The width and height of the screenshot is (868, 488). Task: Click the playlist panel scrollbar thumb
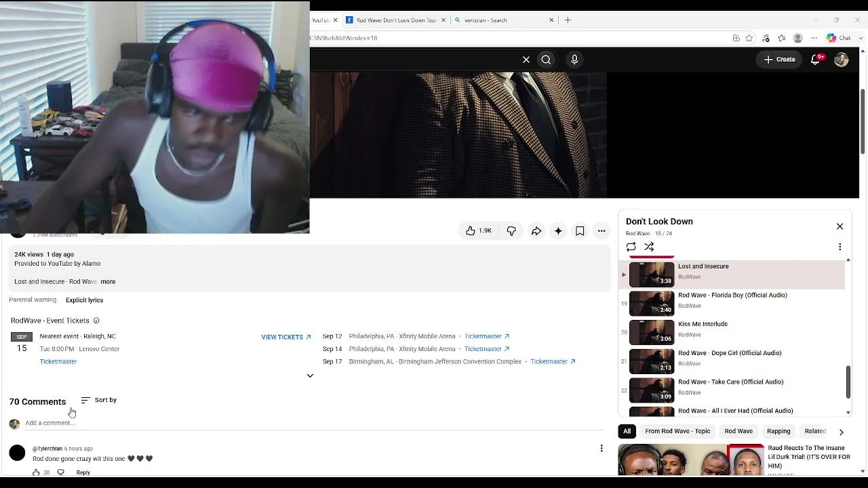[848, 382]
